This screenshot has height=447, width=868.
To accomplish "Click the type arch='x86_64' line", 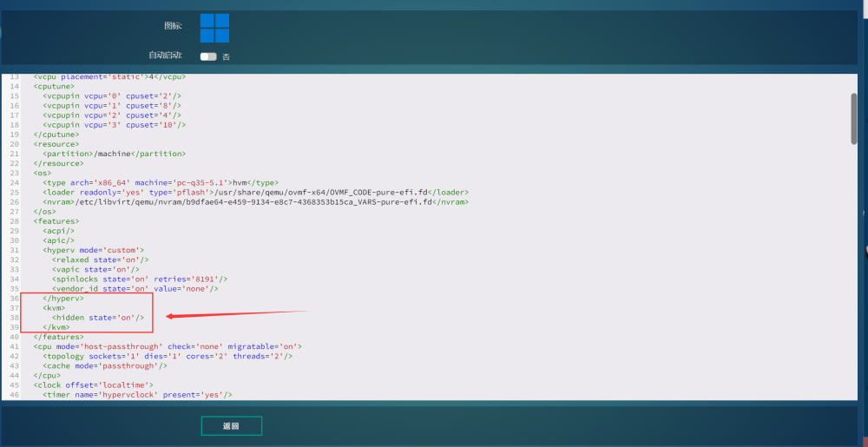I will pos(161,182).
